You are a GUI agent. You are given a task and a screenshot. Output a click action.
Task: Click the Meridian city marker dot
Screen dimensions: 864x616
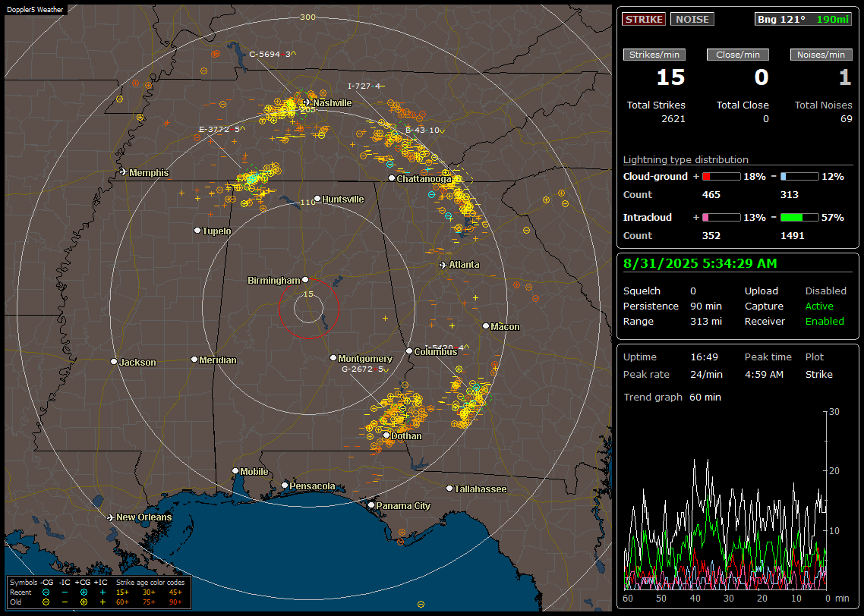(x=194, y=360)
